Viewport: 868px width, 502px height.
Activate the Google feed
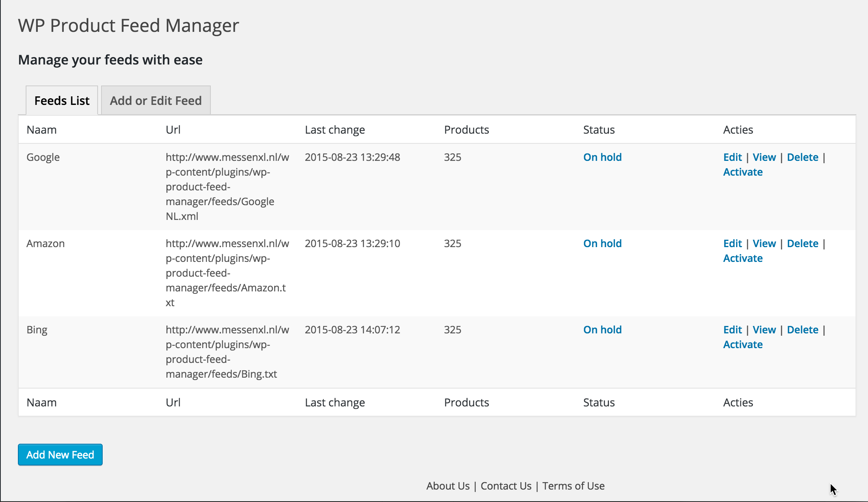742,172
